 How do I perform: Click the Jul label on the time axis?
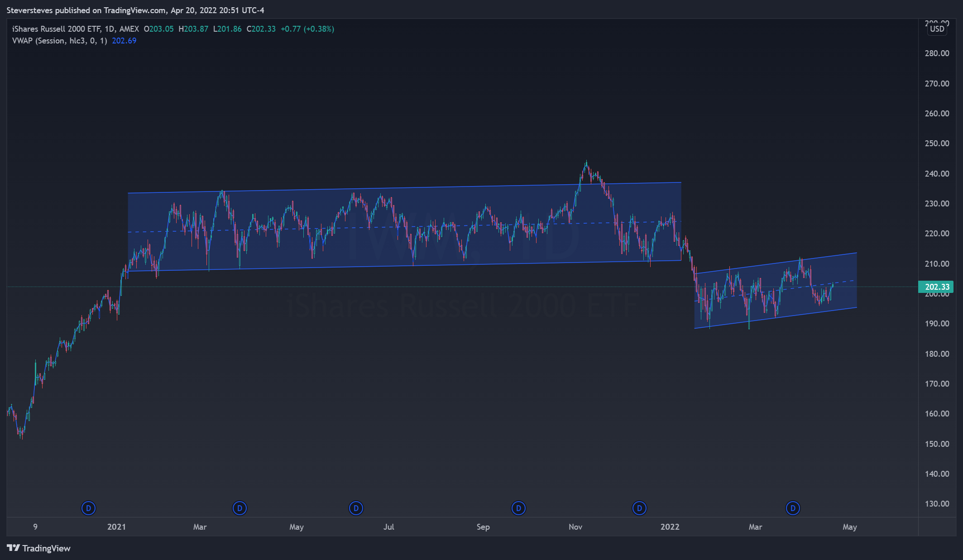[388, 527]
